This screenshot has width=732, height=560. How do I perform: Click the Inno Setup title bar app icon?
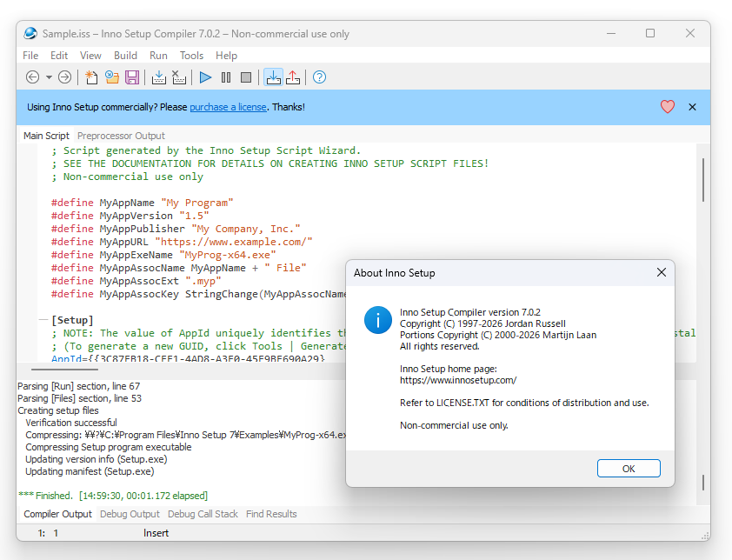click(x=30, y=33)
